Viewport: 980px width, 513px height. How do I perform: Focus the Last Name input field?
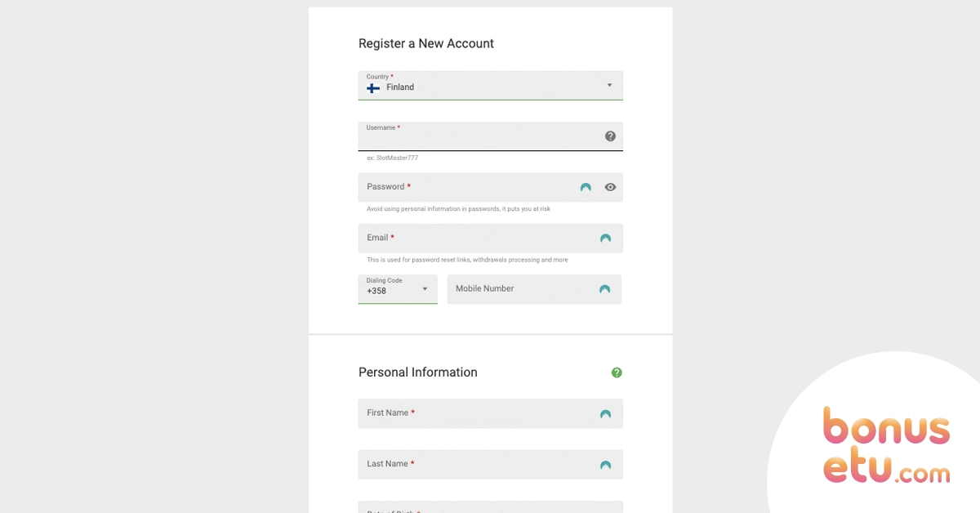(491, 464)
